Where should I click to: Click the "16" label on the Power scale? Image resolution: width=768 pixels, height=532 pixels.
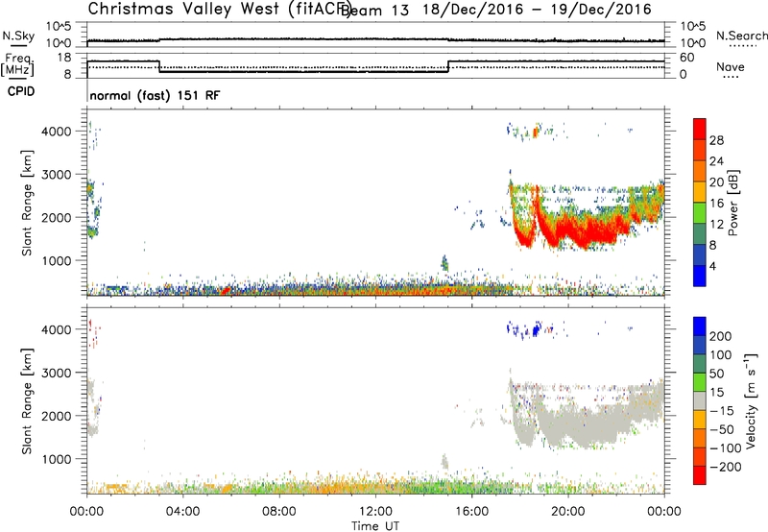[x=716, y=204]
